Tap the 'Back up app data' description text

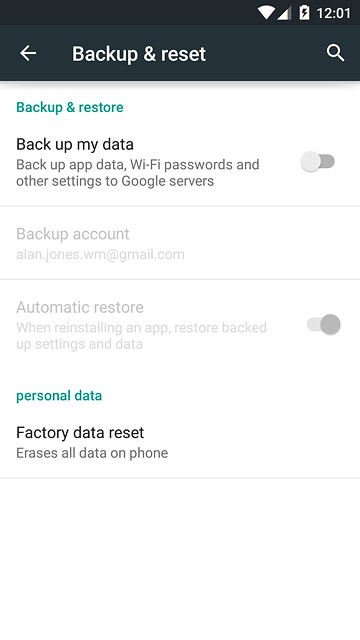(138, 173)
